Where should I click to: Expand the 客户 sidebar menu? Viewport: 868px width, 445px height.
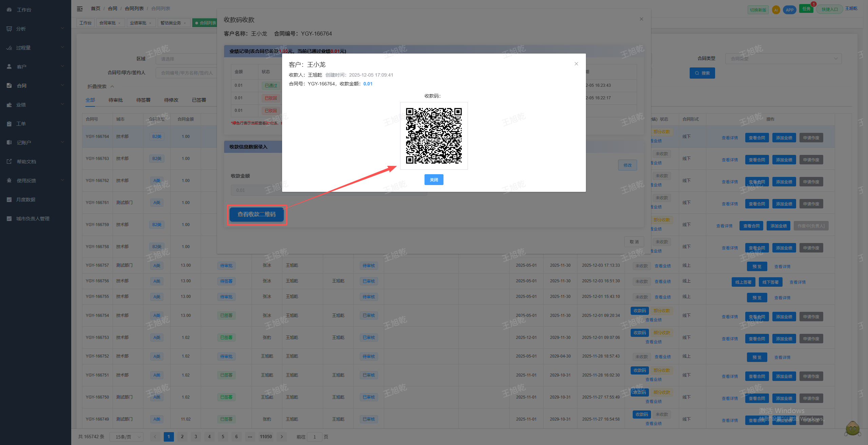coord(36,67)
